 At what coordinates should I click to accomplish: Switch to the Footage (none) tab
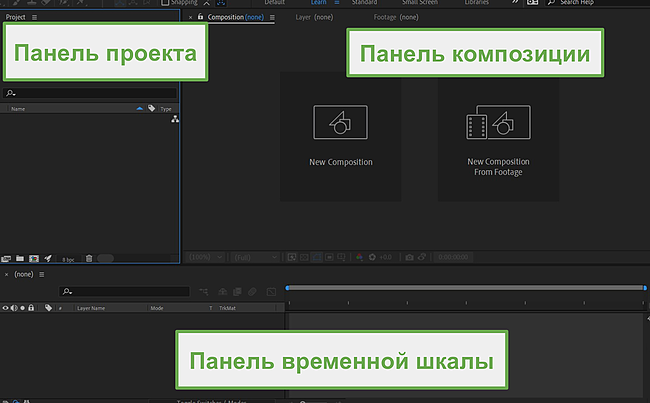tap(396, 17)
